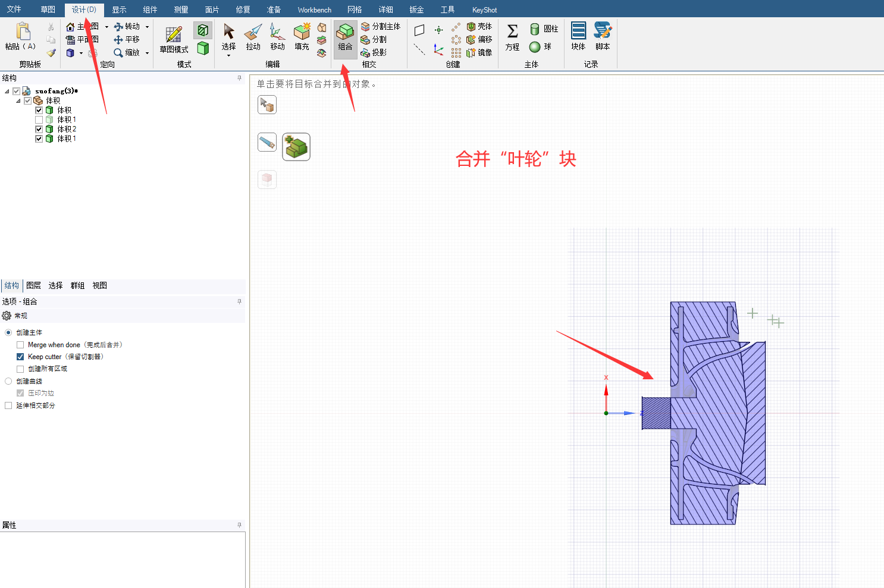The width and height of the screenshot is (884, 588).
Task: Open dropdown arrow below 选择 tool
Action: 228,56
